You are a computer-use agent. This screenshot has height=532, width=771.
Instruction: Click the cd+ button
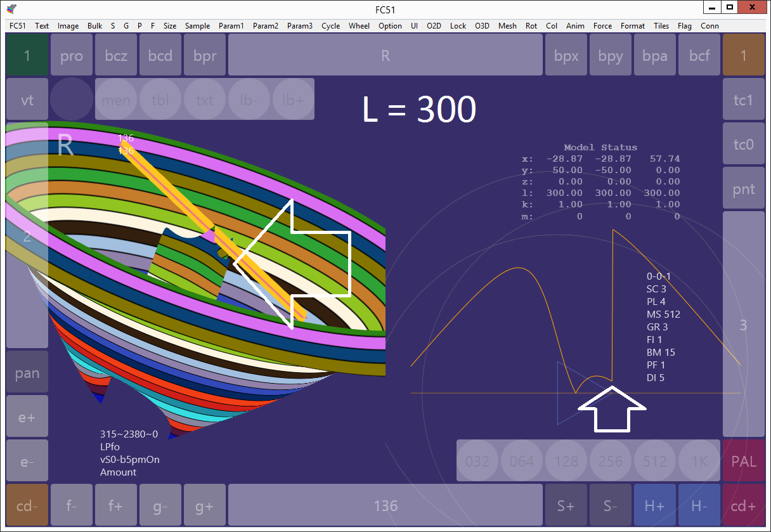[x=744, y=505]
